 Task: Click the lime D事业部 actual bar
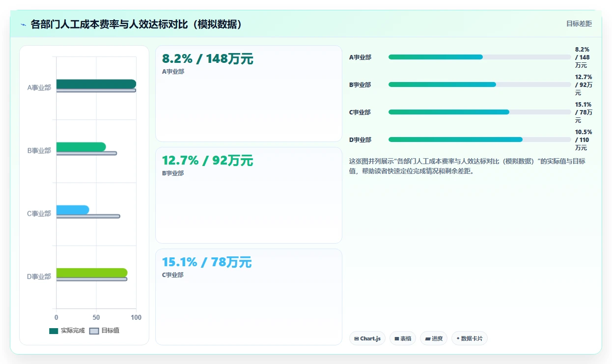pyautogui.click(x=92, y=273)
